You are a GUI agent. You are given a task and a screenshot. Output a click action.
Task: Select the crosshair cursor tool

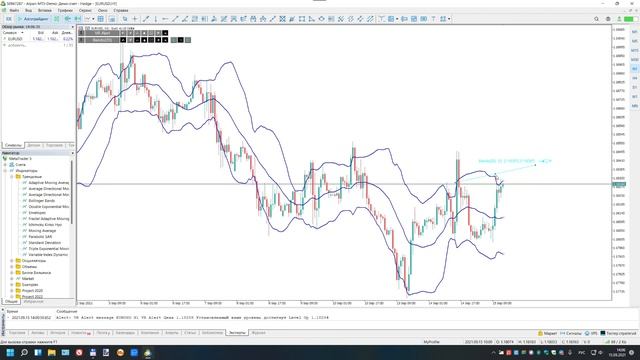pyautogui.click(x=135, y=19)
